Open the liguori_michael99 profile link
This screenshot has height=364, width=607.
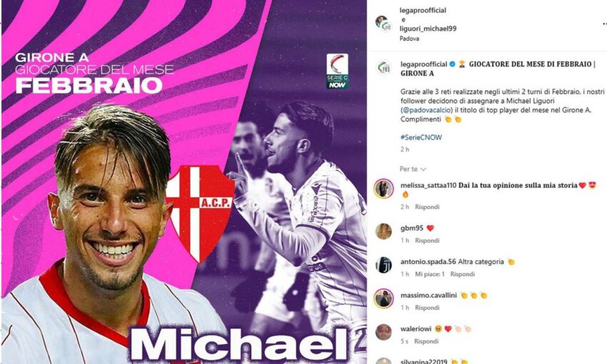coord(428,29)
